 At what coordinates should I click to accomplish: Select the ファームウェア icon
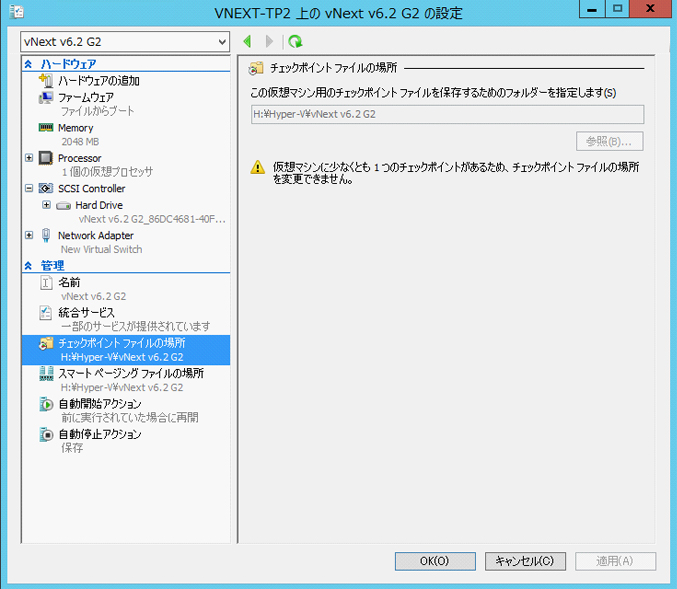point(46,98)
